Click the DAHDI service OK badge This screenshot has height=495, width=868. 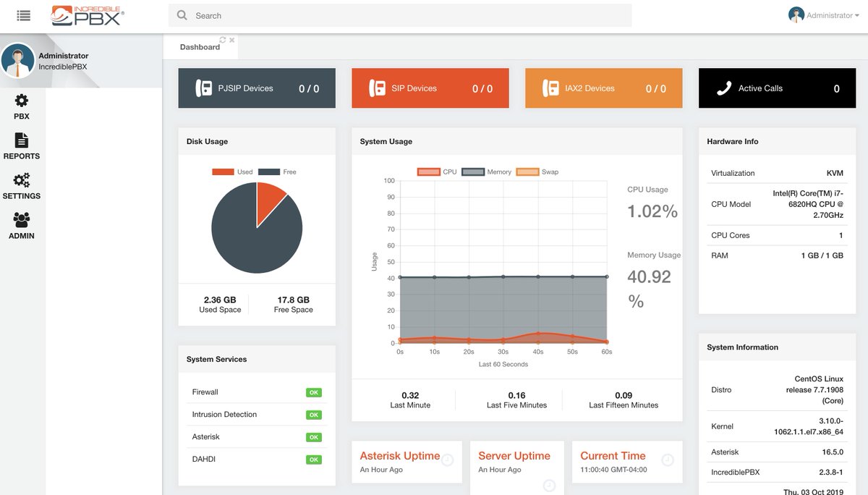[x=314, y=460]
